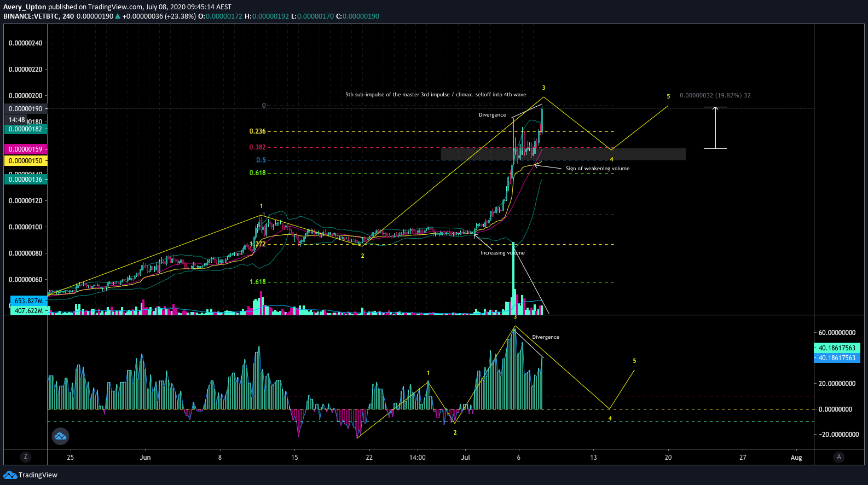The width and height of the screenshot is (868, 485).
Task: Click the TradingView logo at bottom left
Action: click(x=31, y=475)
